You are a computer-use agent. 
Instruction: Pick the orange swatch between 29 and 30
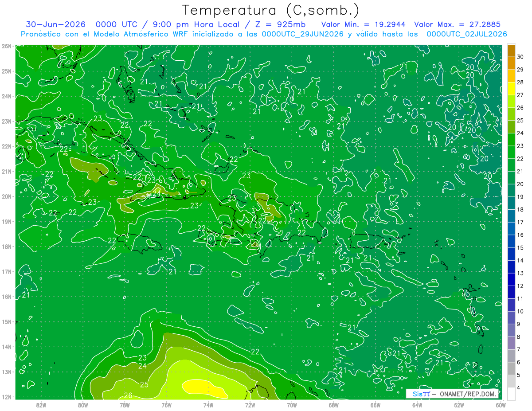pos(511,63)
